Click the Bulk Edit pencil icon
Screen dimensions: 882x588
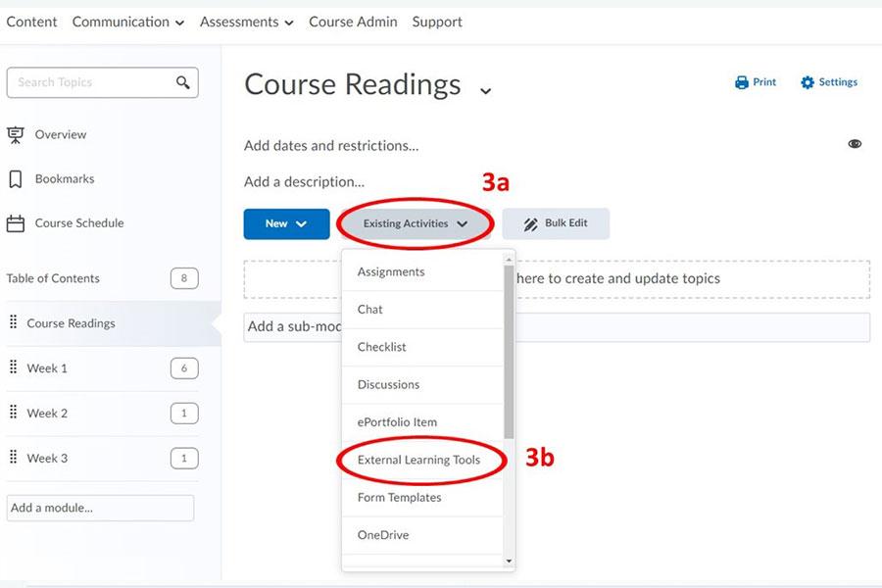(531, 224)
